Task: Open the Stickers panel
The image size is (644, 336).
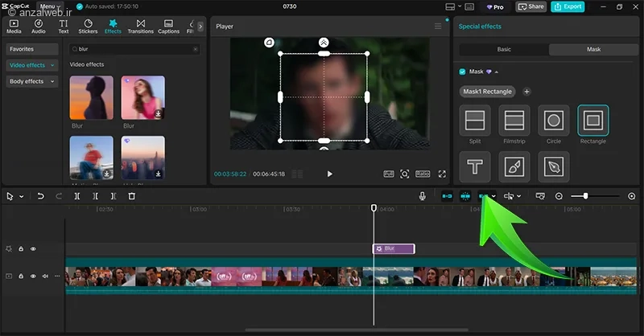Action: (87, 27)
